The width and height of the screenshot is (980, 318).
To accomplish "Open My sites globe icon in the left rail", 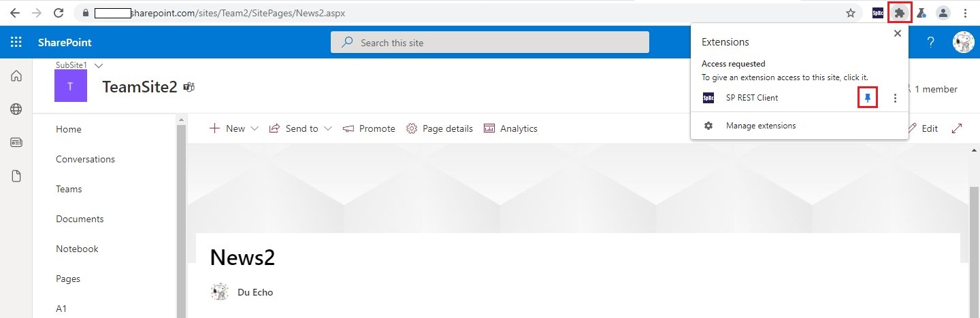I will click(16, 109).
